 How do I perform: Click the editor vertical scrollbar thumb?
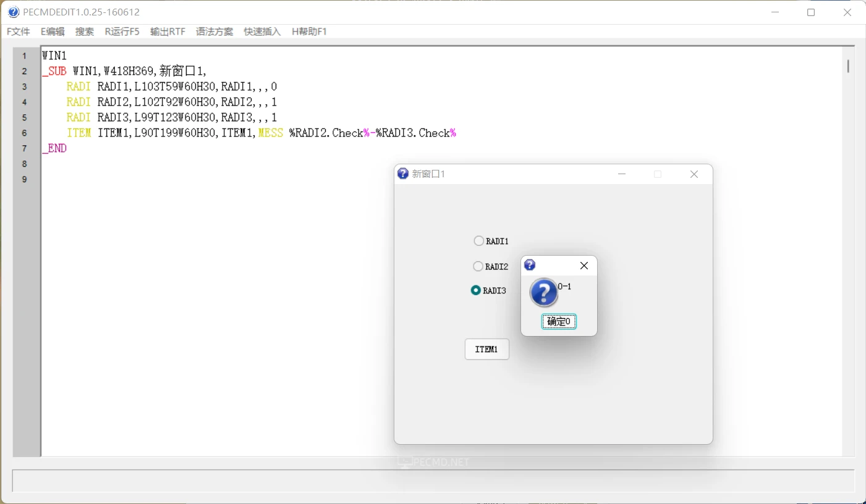point(848,65)
